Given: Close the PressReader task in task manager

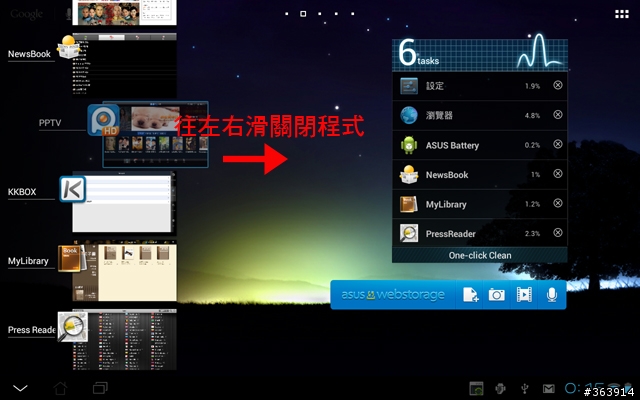Looking at the screenshot, I should (x=558, y=233).
